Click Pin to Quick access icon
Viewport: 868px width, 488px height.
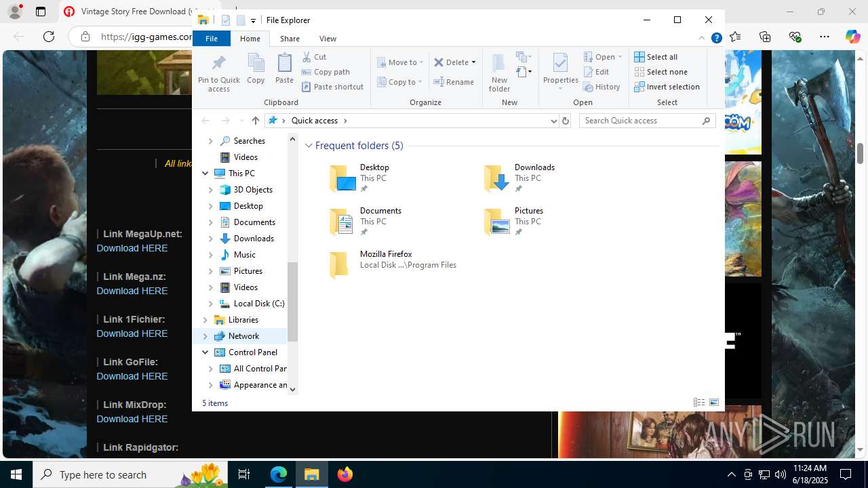[218, 73]
